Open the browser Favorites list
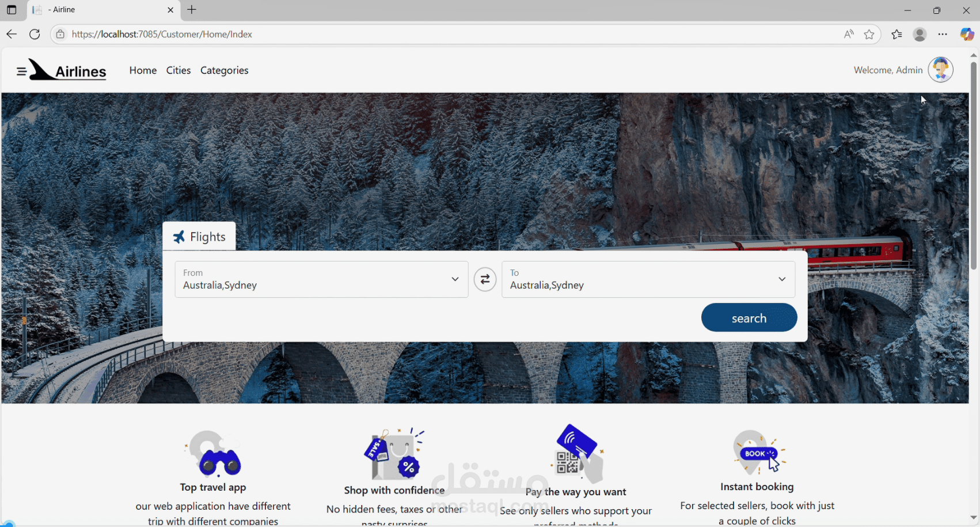Viewport: 980px width, 527px height. pyautogui.click(x=897, y=35)
